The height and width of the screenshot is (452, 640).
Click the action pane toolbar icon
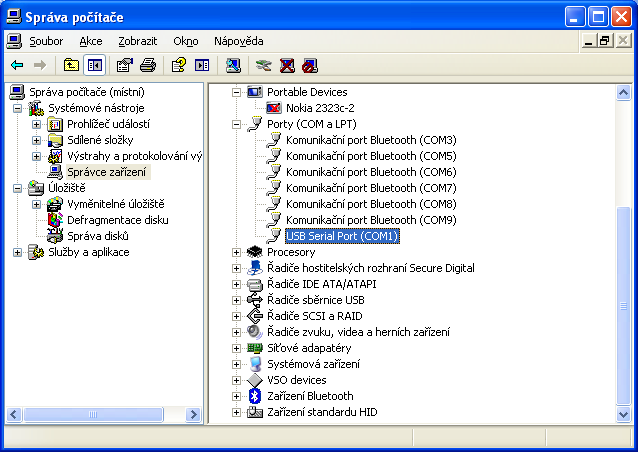coord(202,65)
